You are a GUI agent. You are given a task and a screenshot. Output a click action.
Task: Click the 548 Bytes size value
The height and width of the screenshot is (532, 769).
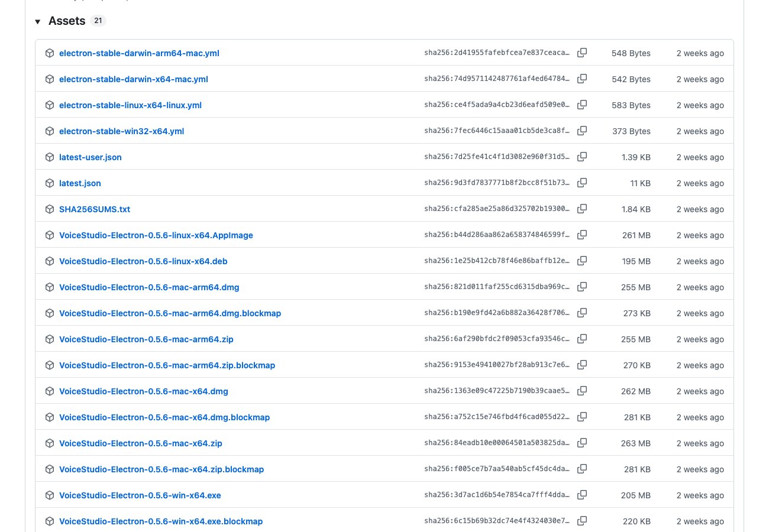(631, 53)
